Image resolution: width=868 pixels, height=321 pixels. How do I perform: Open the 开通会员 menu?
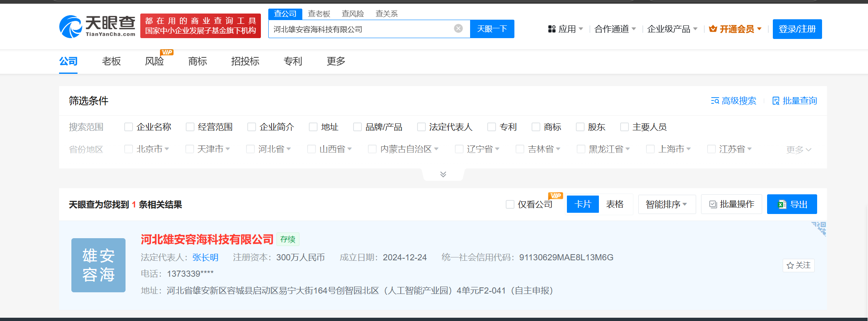point(736,29)
